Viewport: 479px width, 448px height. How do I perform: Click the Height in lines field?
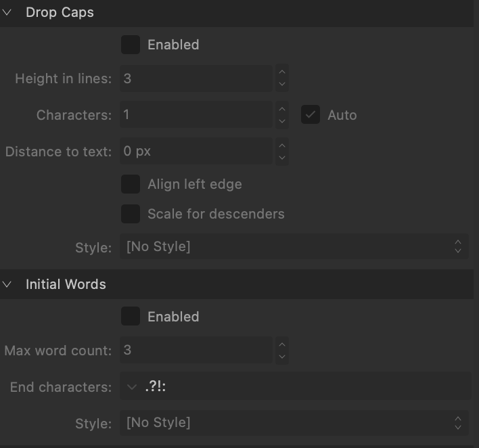pyautogui.click(x=196, y=79)
